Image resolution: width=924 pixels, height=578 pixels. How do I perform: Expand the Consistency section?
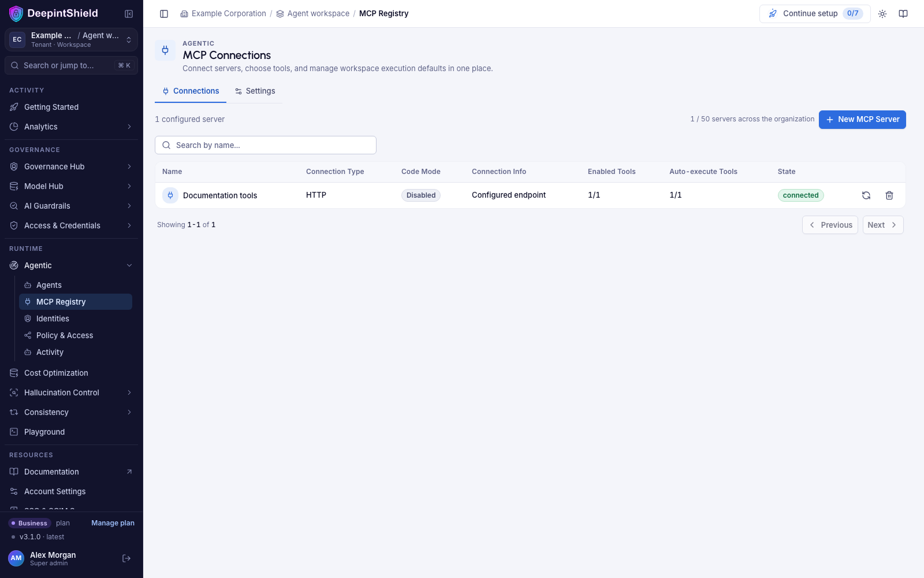pyautogui.click(x=72, y=412)
